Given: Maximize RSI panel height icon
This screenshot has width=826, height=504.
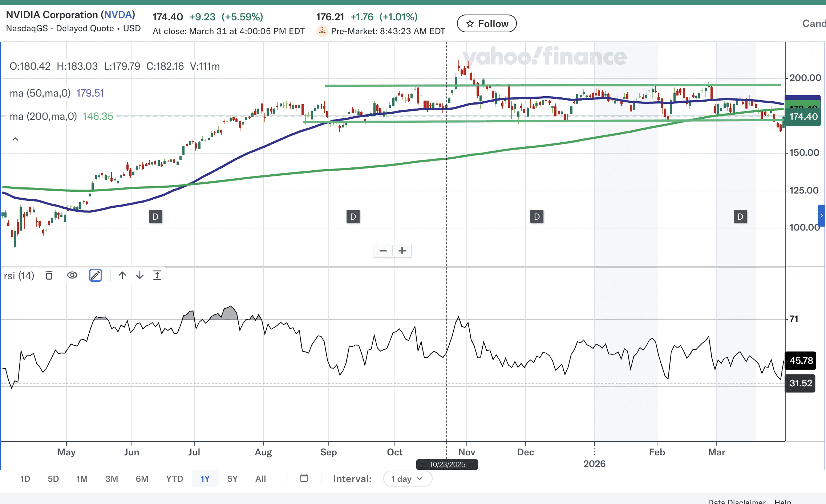Looking at the screenshot, I should (157, 276).
